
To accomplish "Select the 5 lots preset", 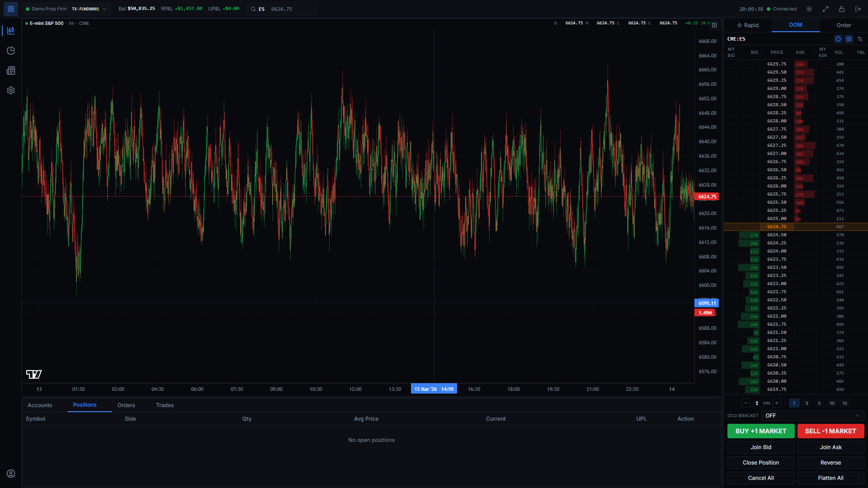I will (x=819, y=403).
